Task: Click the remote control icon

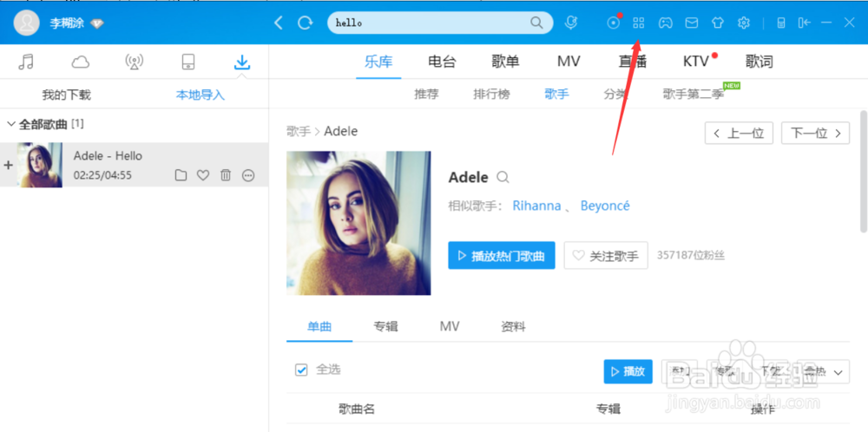Action: coord(781,23)
